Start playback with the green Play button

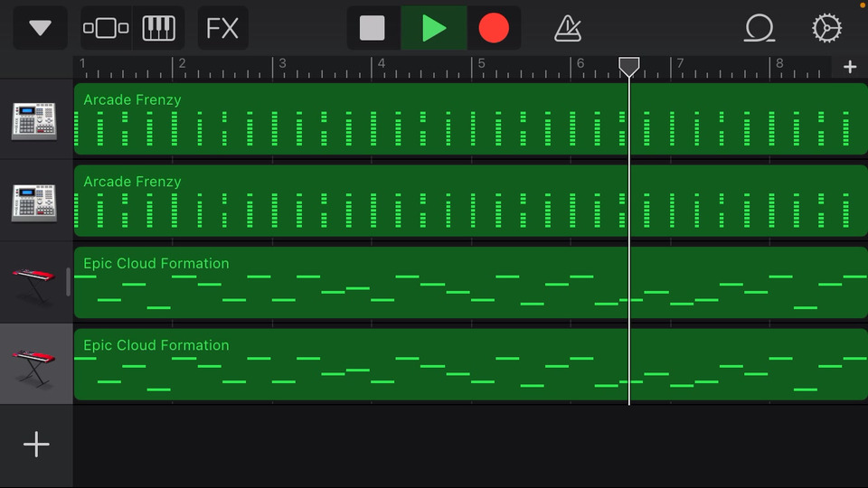[x=434, y=28]
